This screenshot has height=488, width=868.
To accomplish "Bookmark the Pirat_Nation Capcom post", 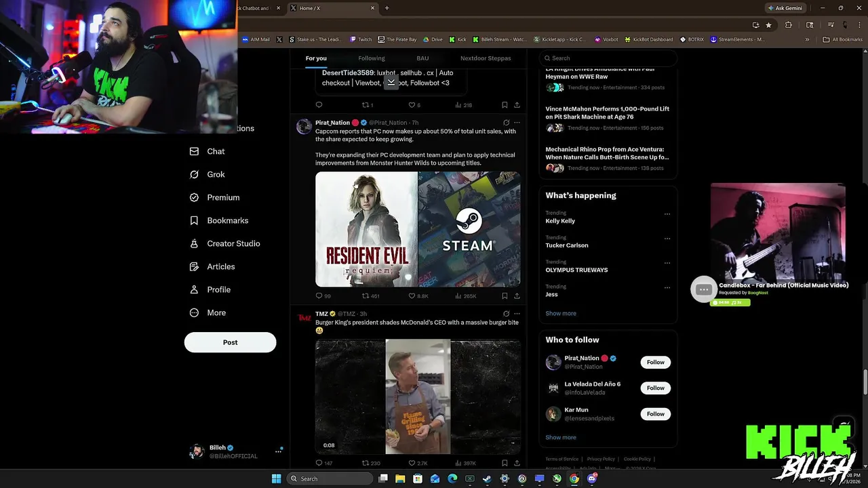I will pos(505,296).
